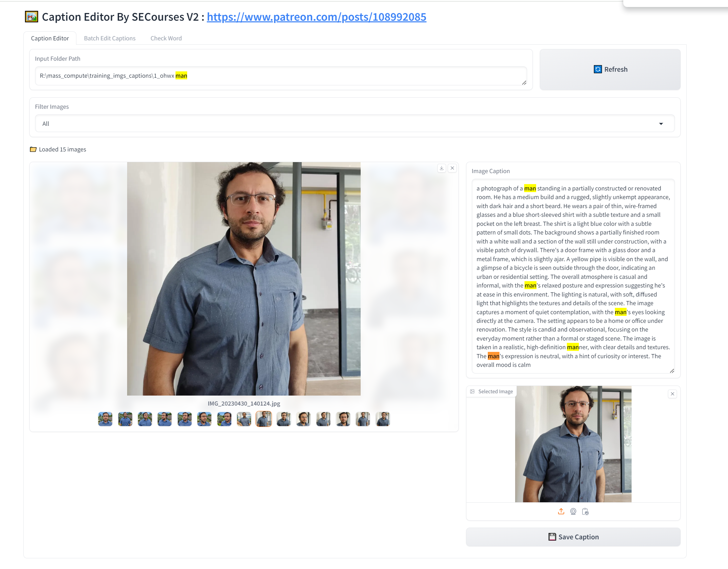Click inside the Image Caption text area
The height and width of the screenshot is (569, 728).
(573, 276)
